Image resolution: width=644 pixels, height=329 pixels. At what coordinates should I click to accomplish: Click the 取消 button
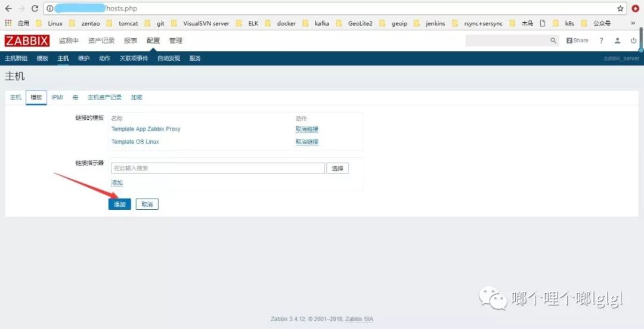[x=147, y=204]
